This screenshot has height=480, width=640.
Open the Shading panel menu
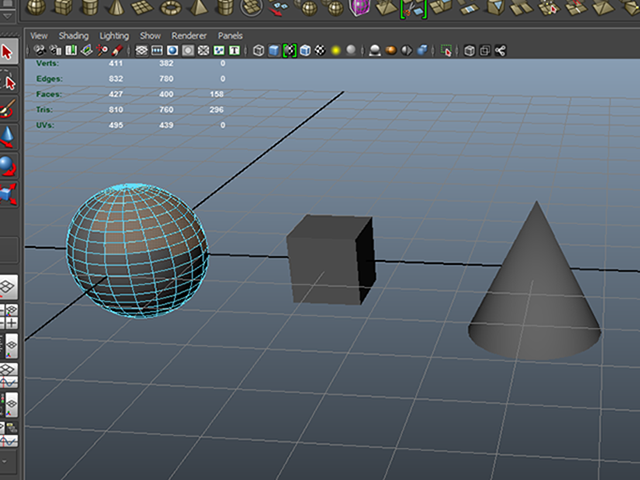point(73,36)
